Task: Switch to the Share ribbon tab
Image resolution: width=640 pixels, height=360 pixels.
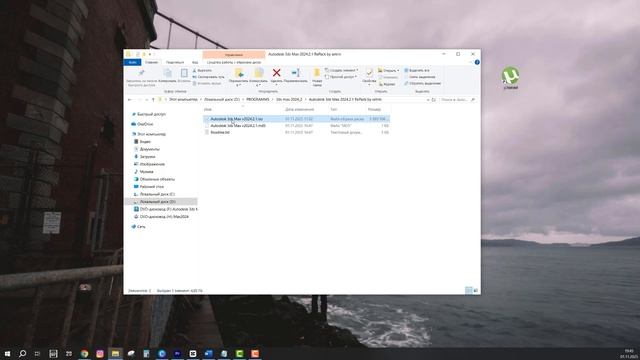Action: tap(175, 62)
